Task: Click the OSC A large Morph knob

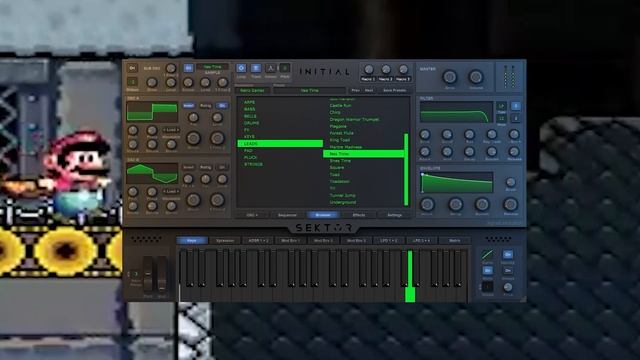Action: (x=193, y=138)
